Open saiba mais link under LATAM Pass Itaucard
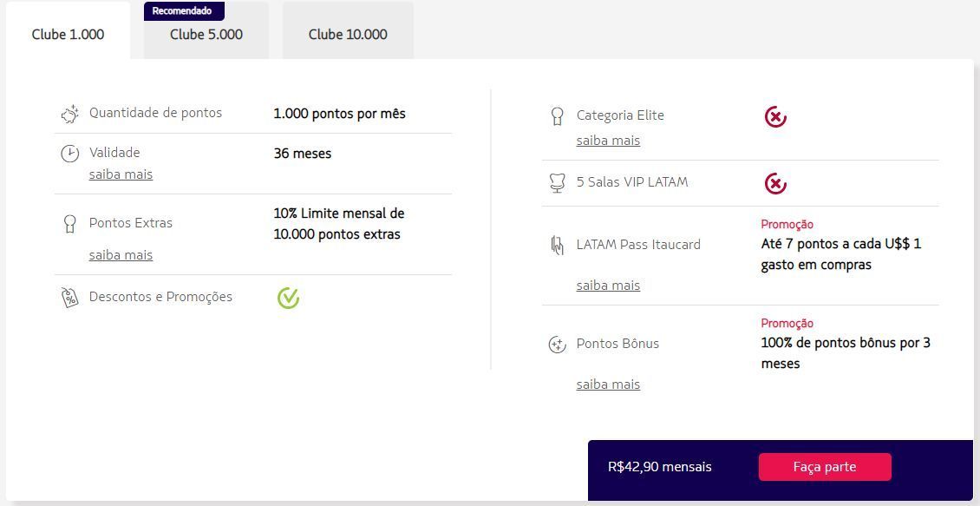980x506 pixels. click(608, 286)
